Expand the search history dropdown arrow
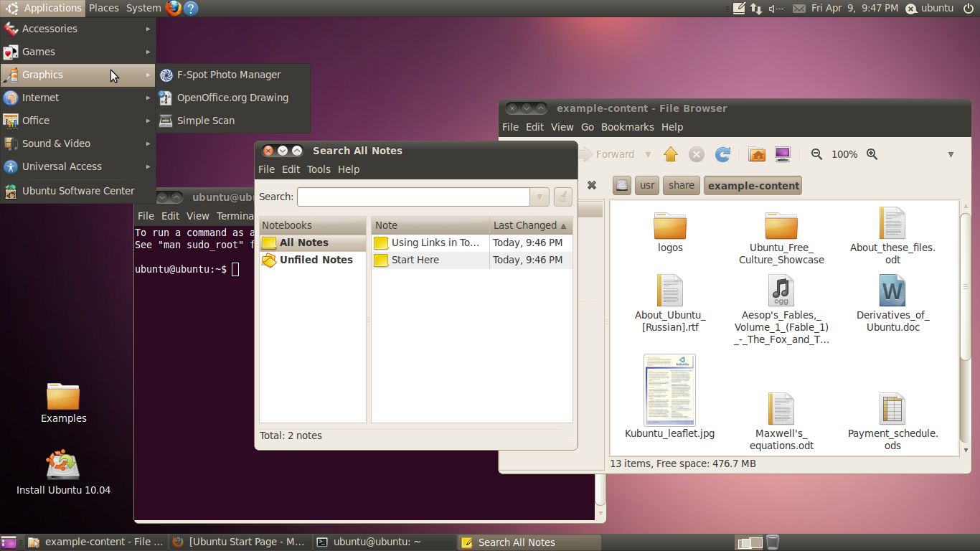980x551 pixels. pos(540,197)
